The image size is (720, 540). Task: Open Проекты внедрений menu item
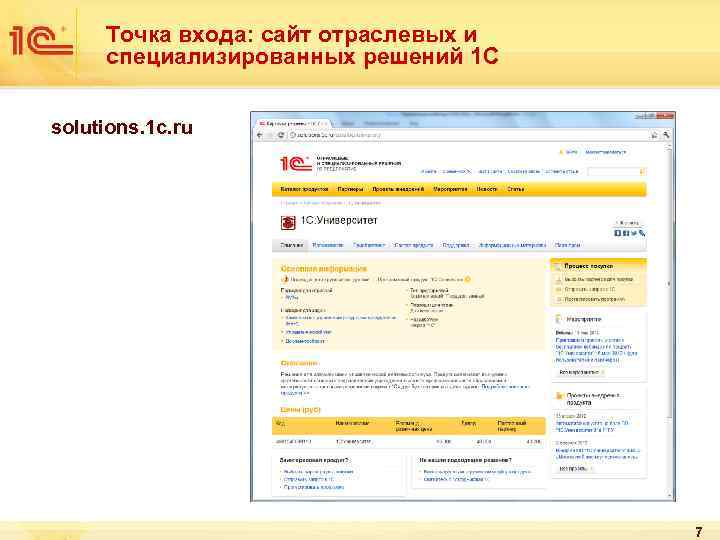pos(398,189)
